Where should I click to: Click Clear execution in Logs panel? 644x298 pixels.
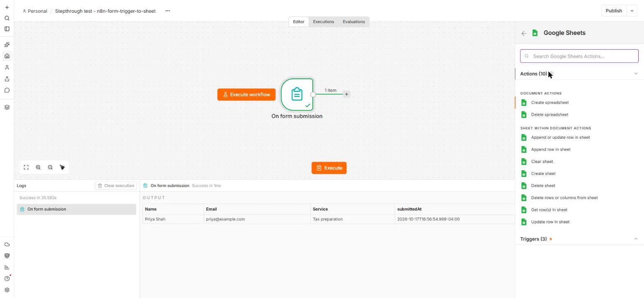point(116,186)
